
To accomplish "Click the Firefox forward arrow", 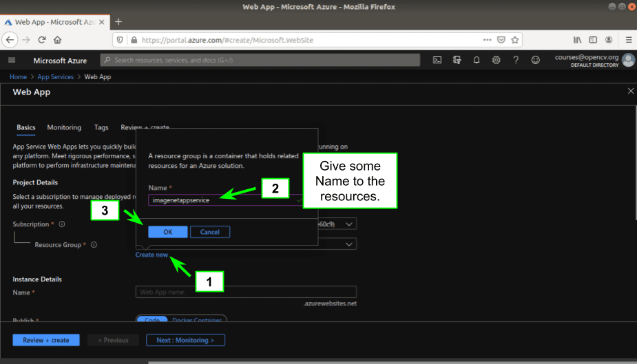I will (26, 40).
